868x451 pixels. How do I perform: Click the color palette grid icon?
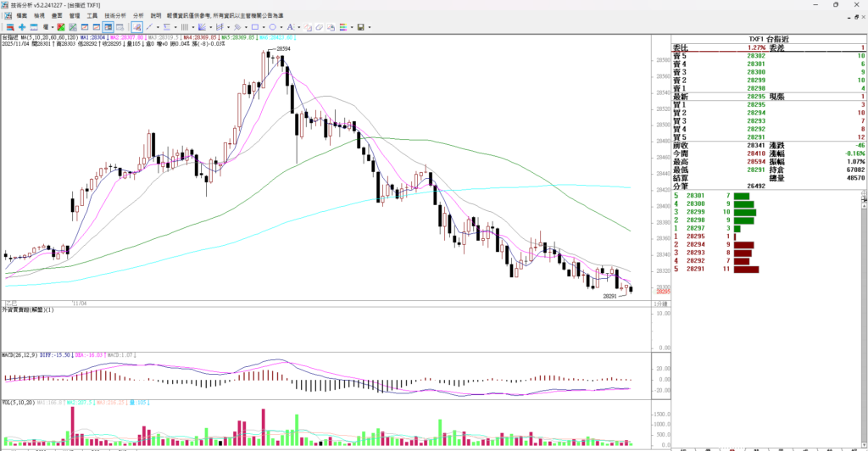coord(343,27)
